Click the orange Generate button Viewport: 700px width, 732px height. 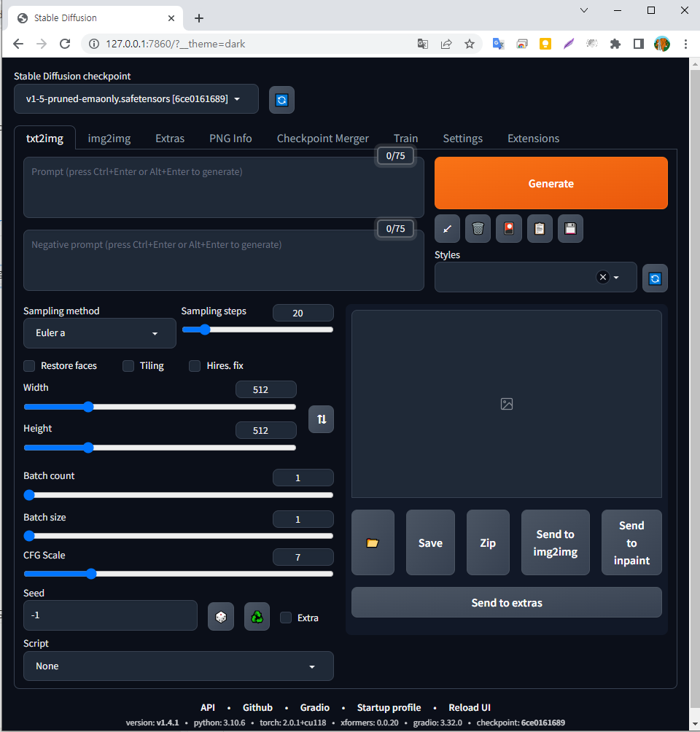click(x=551, y=183)
